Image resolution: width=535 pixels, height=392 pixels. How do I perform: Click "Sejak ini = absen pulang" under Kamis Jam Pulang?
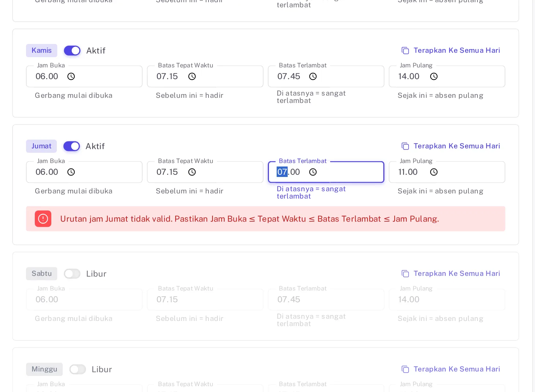pyautogui.click(x=440, y=96)
